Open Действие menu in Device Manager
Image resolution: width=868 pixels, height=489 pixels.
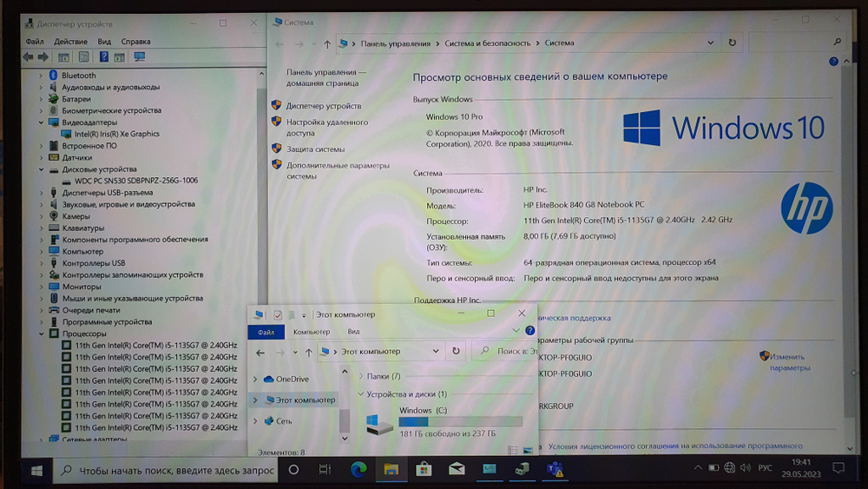[70, 42]
